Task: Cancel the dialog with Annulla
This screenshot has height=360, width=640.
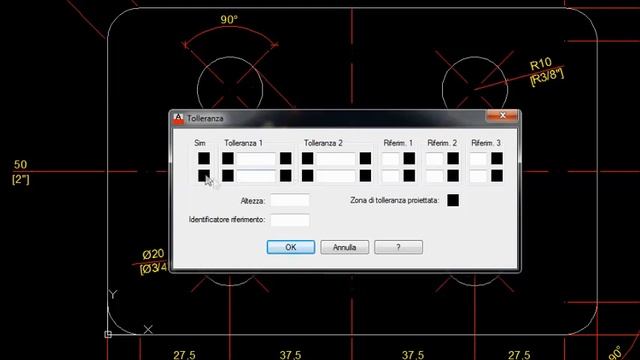Action: point(344,247)
